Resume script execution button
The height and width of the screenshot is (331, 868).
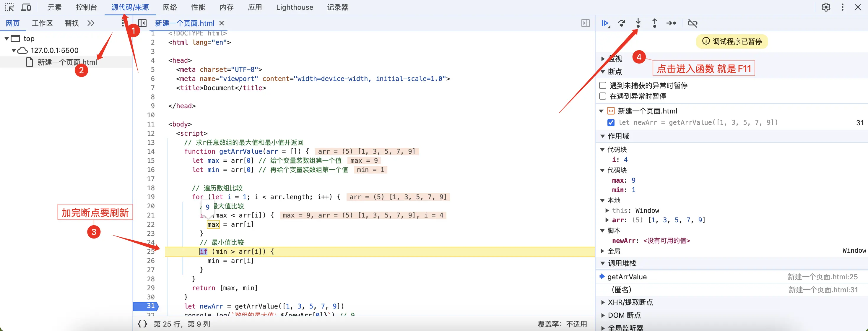pyautogui.click(x=606, y=23)
